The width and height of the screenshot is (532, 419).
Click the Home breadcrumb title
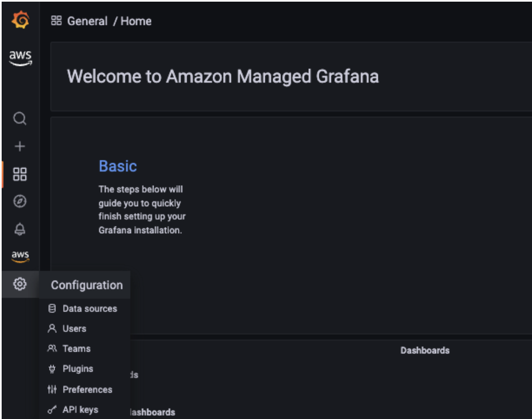136,21
